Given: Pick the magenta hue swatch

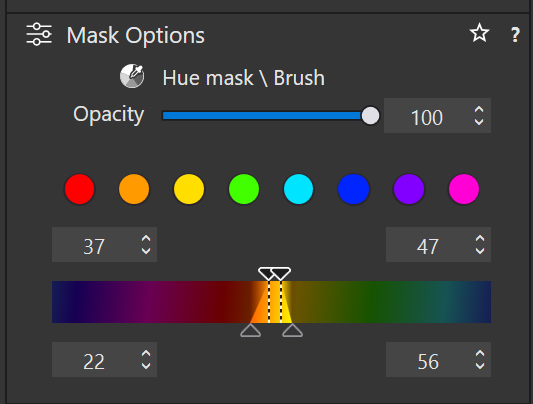Looking at the screenshot, I should tap(464, 189).
